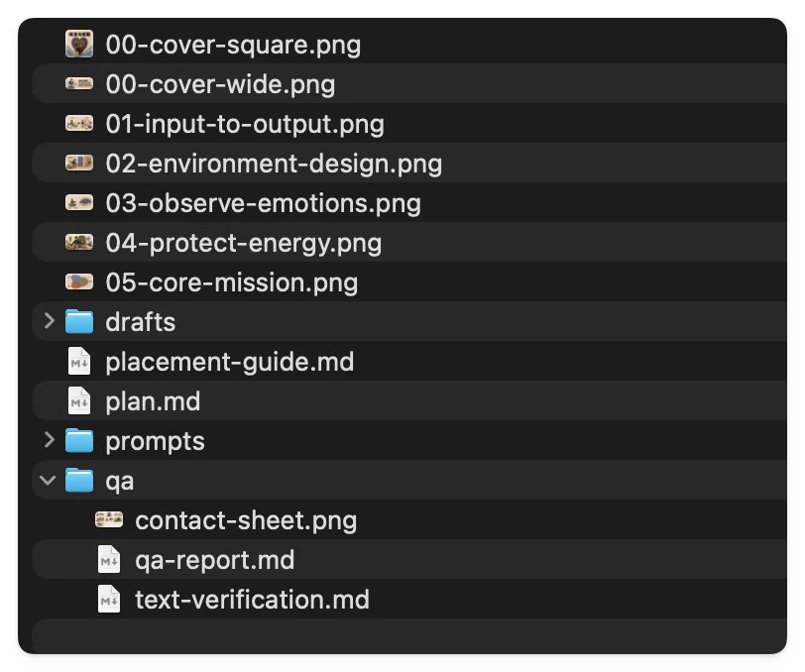Select the qa folder name
The height and width of the screenshot is (672, 805).
click(120, 482)
